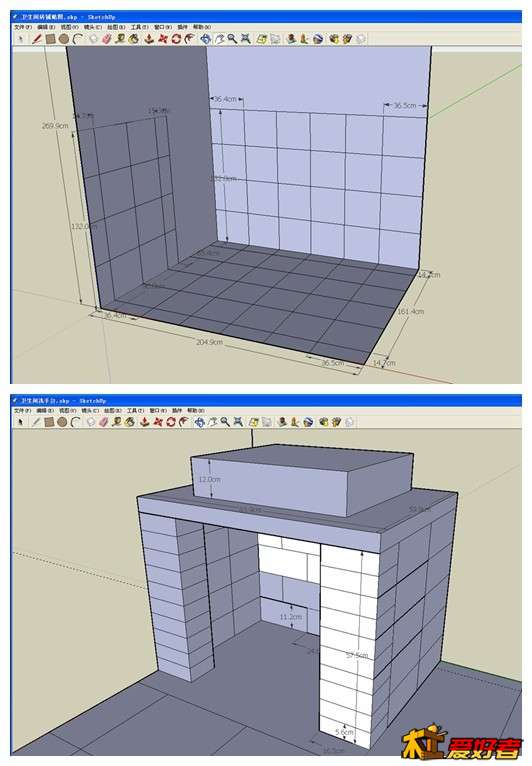Click the 12.0cm dimension label on the basin
The height and width of the screenshot is (766, 532).
click(x=209, y=479)
